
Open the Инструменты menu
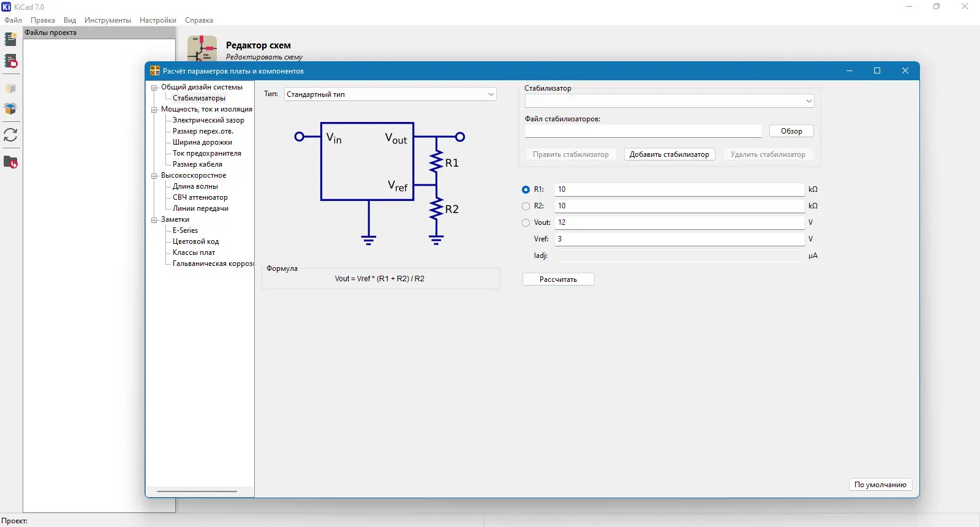(108, 20)
